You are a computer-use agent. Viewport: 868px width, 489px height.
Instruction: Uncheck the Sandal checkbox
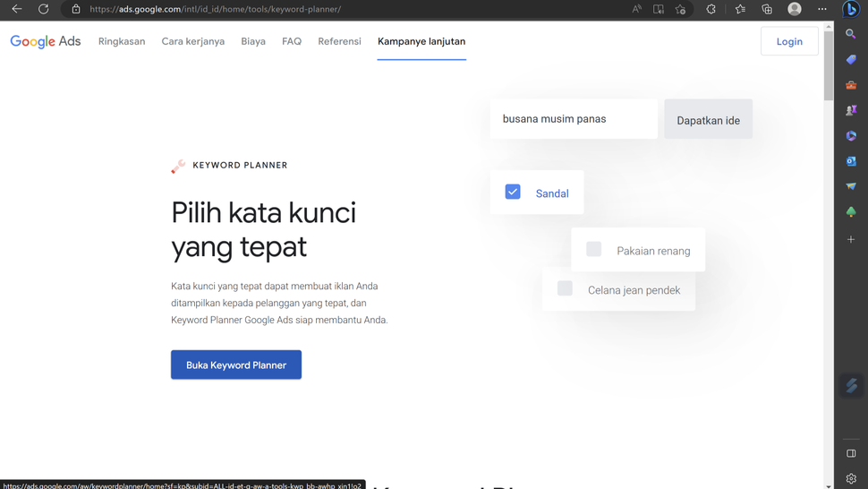click(x=513, y=192)
